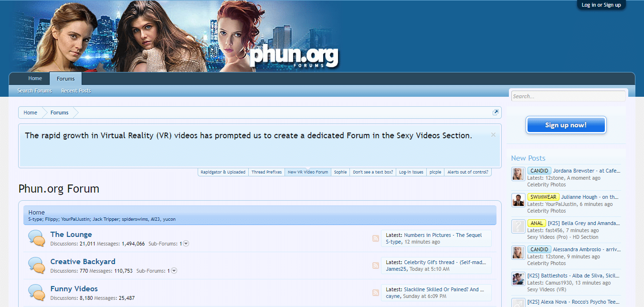Open Recent Posts link

76,91
